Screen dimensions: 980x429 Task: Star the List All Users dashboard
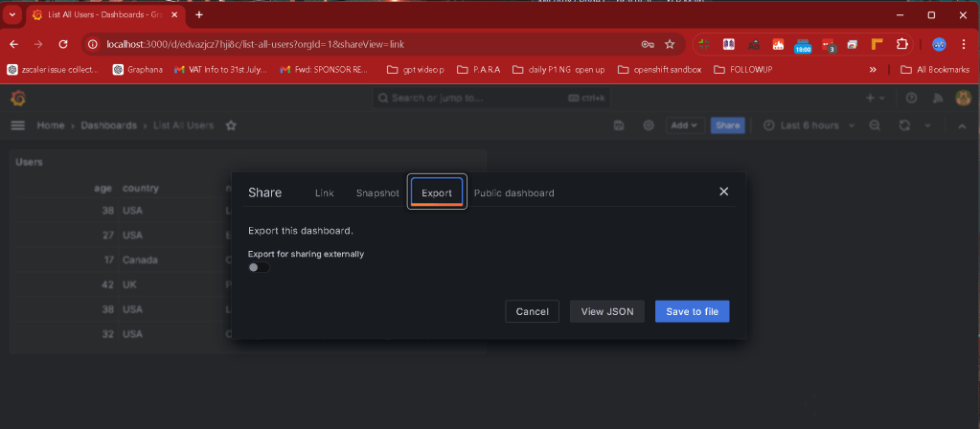click(231, 125)
